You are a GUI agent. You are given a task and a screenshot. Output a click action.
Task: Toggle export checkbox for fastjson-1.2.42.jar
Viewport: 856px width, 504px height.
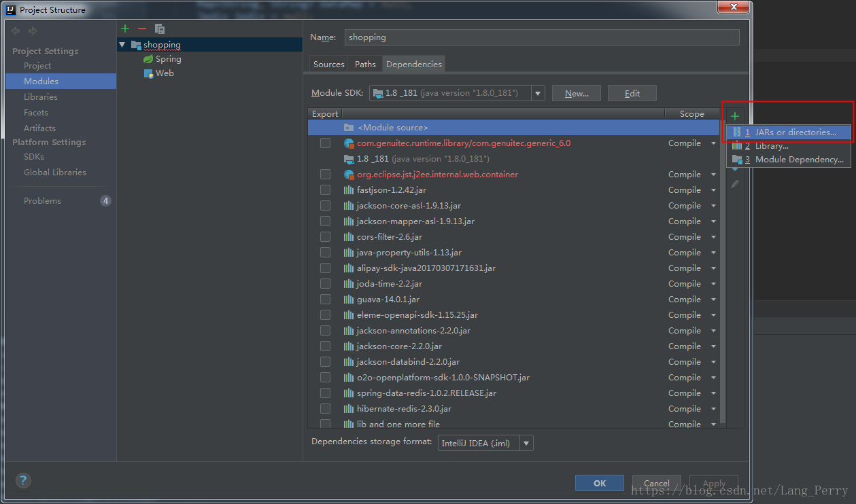click(x=325, y=190)
